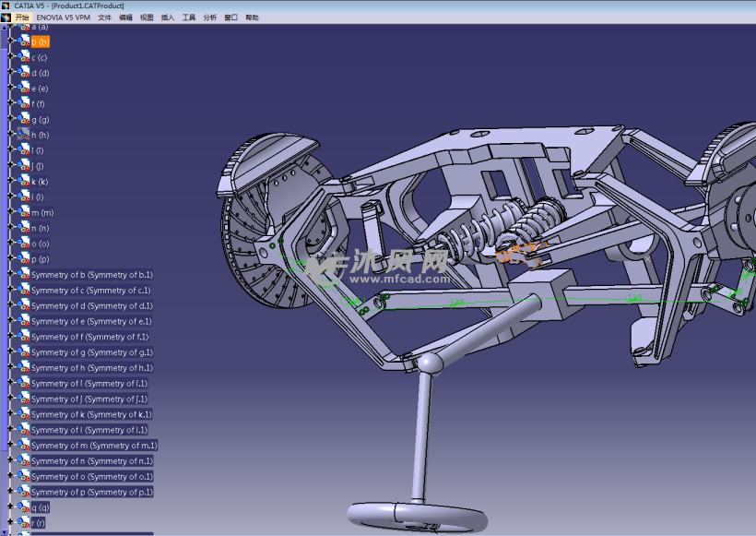
Task: Select "Symmetry of h (Symmetry of h.1)" label
Action: coord(92,367)
